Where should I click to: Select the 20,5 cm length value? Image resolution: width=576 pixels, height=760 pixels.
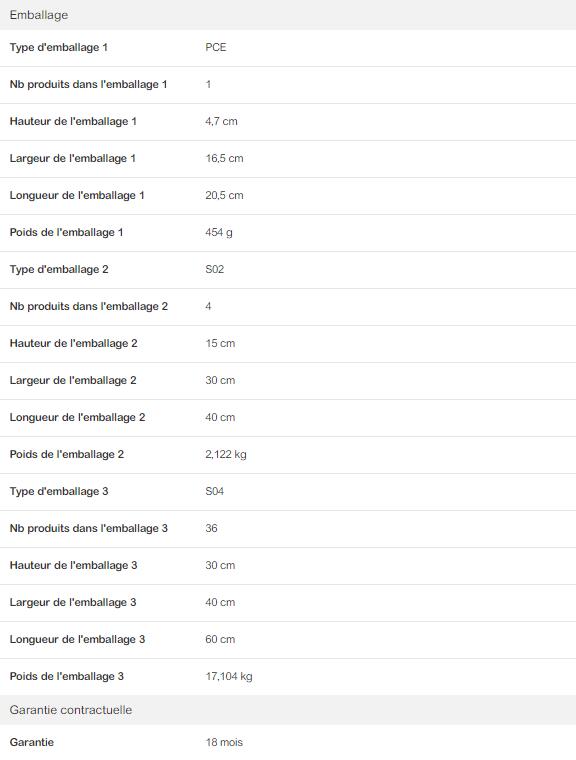(224, 195)
